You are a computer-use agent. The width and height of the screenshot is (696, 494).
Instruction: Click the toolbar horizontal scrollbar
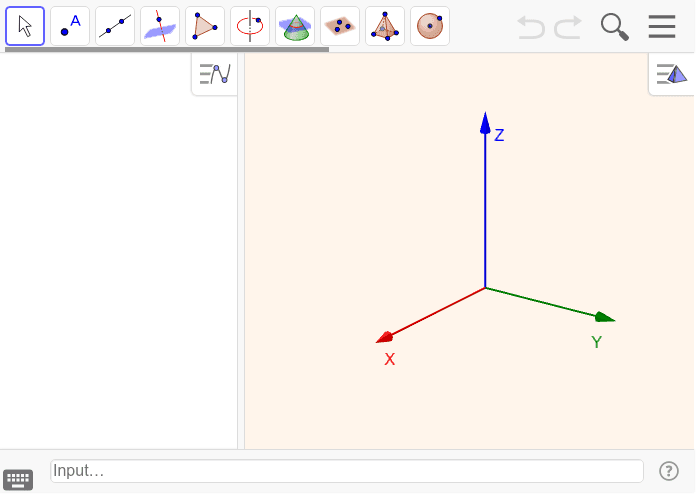coord(167,50)
